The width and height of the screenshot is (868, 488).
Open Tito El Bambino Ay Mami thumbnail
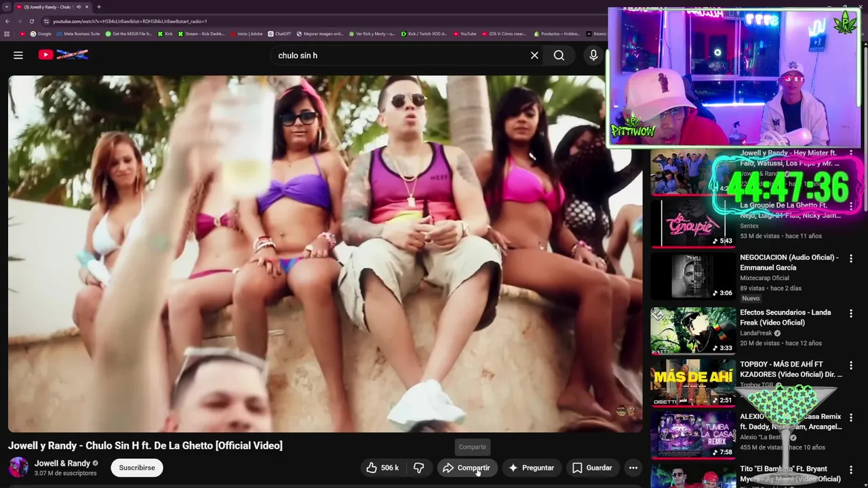(x=693, y=476)
